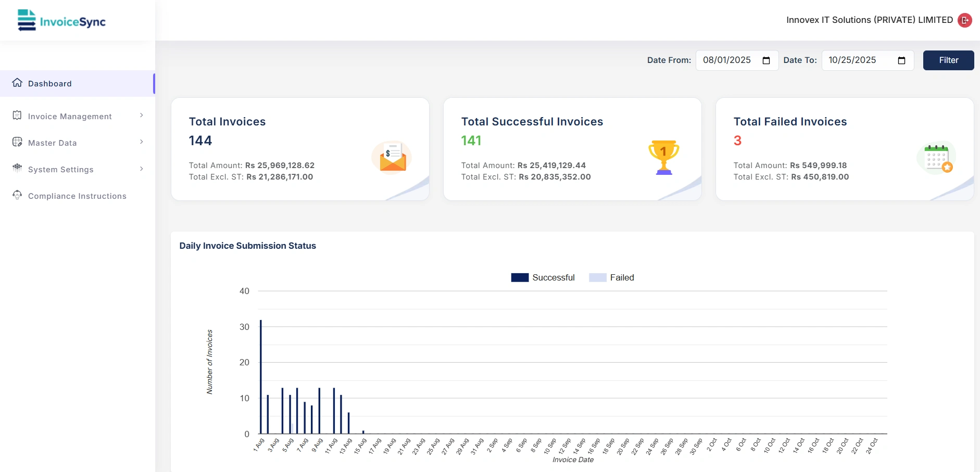Click the Master Data sidebar icon

(17, 142)
